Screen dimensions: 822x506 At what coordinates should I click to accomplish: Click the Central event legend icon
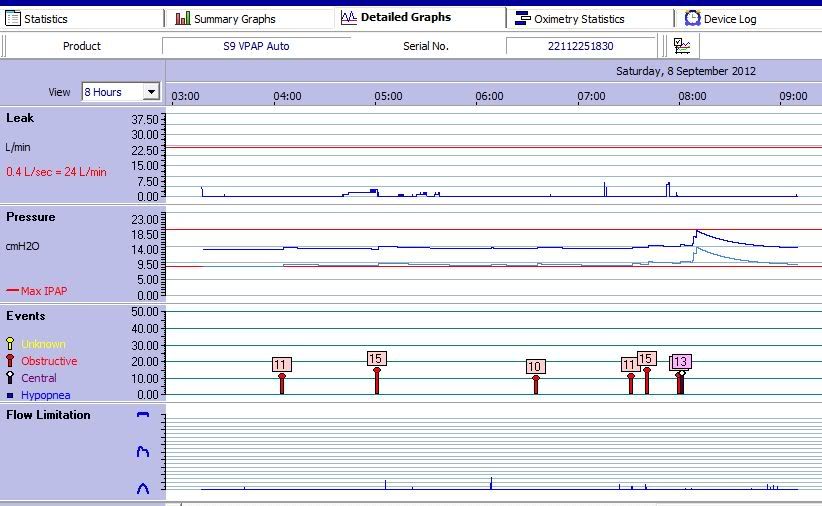pos(10,378)
